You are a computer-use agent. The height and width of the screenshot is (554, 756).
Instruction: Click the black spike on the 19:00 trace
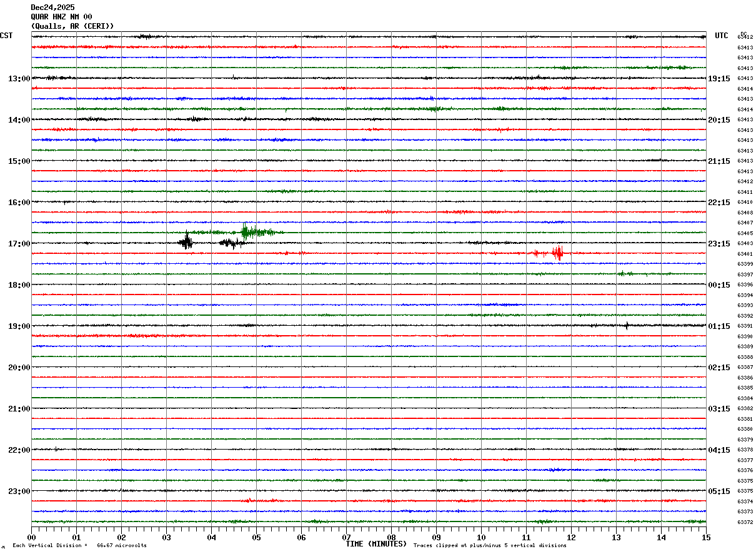(627, 325)
